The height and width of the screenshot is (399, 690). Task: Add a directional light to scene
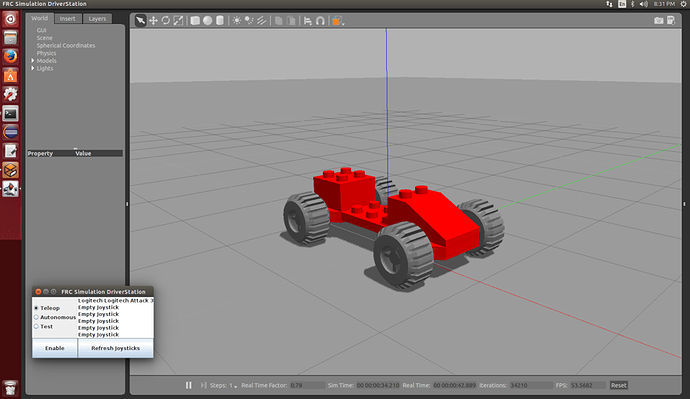pyautogui.click(x=261, y=20)
